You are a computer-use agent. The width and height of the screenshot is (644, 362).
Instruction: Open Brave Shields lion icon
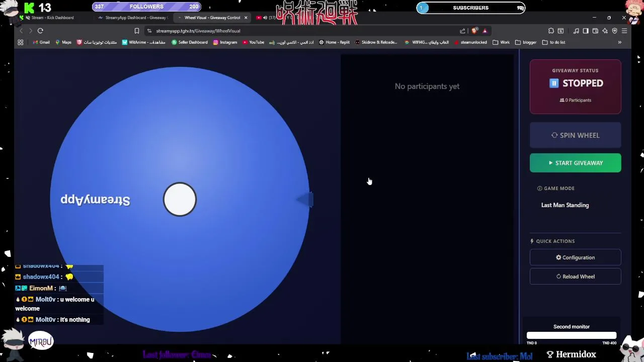tap(474, 31)
